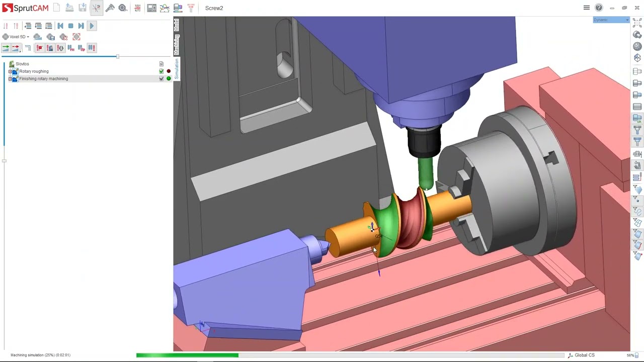Toggle the pause at M1 option

pyautogui.click(x=71, y=48)
